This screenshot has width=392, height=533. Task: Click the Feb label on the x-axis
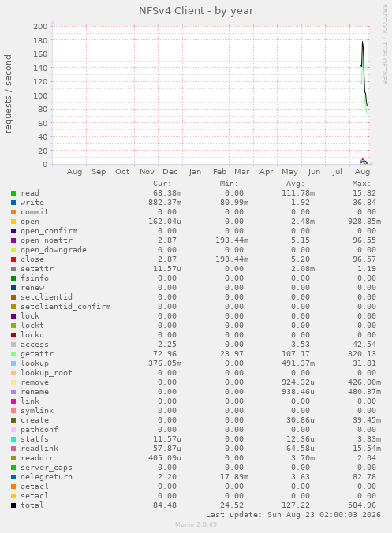point(219,172)
